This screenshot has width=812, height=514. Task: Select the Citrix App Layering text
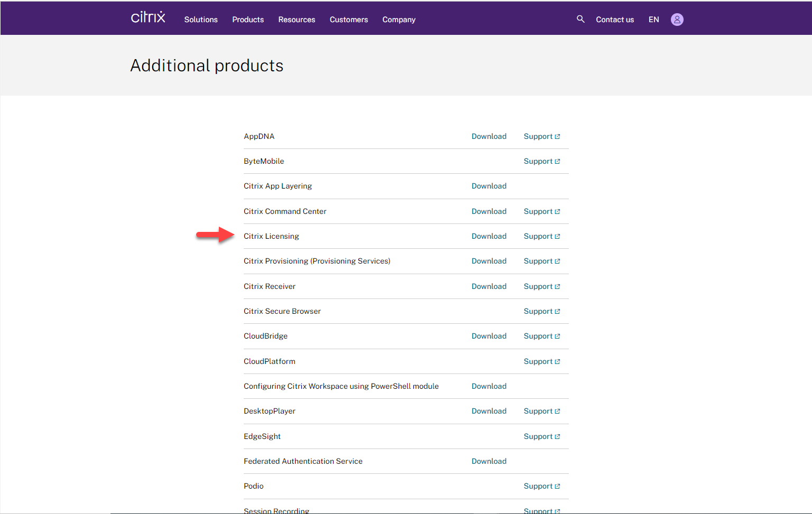point(278,186)
